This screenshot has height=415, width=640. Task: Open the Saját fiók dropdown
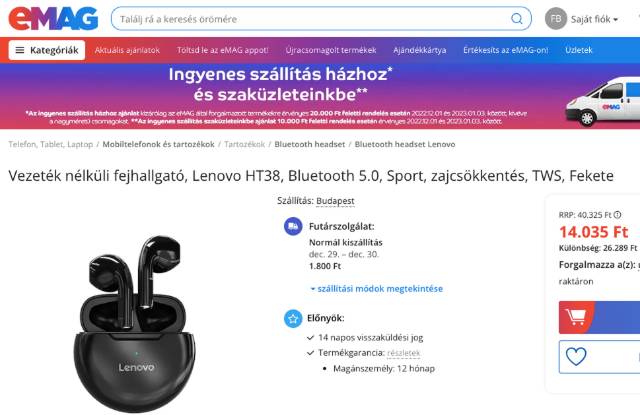(594, 19)
